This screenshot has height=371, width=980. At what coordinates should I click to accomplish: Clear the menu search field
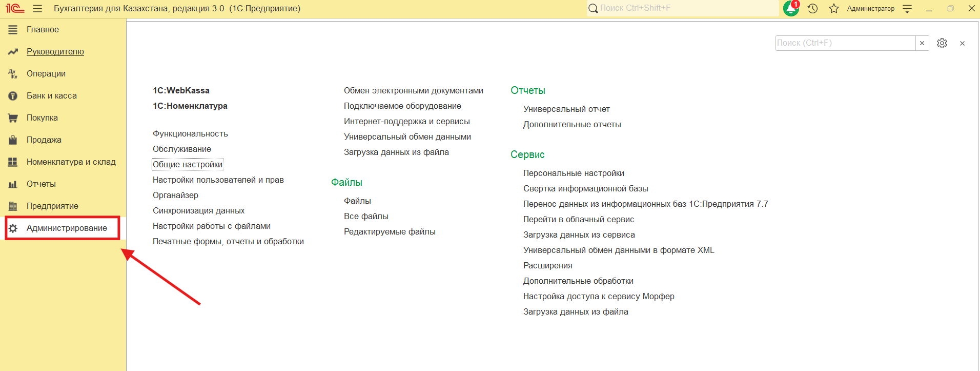(922, 43)
